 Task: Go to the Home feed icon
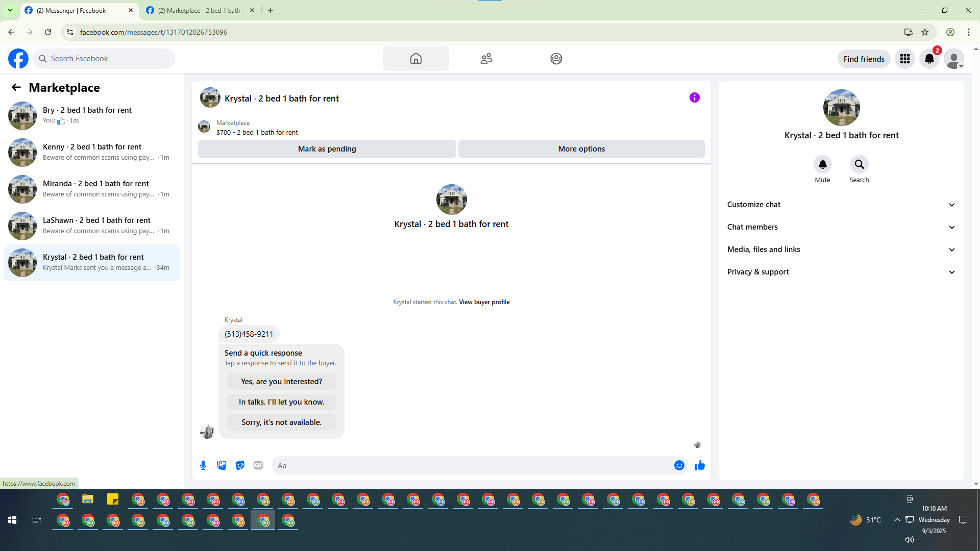(416, 59)
